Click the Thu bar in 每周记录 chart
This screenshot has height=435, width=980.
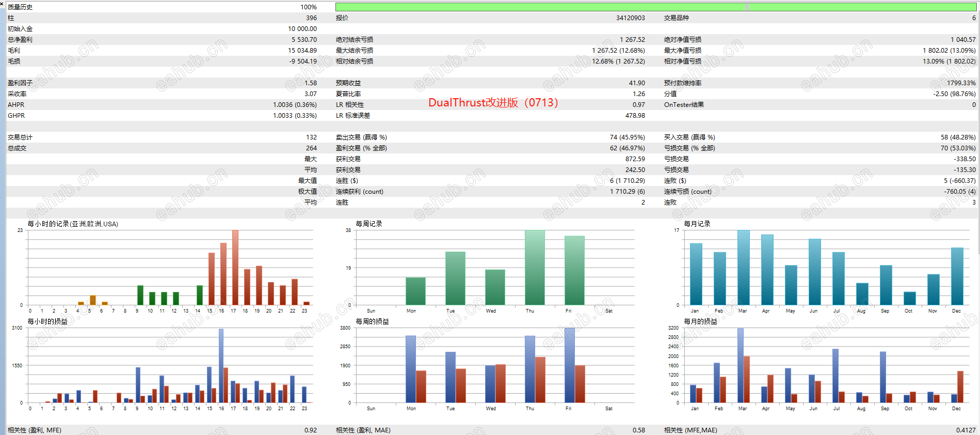tap(535, 267)
